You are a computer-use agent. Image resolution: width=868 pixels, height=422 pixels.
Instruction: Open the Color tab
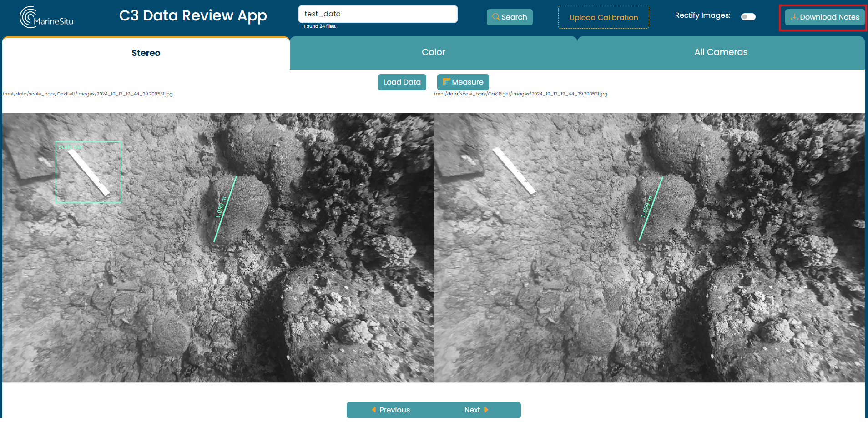coord(433,52)
